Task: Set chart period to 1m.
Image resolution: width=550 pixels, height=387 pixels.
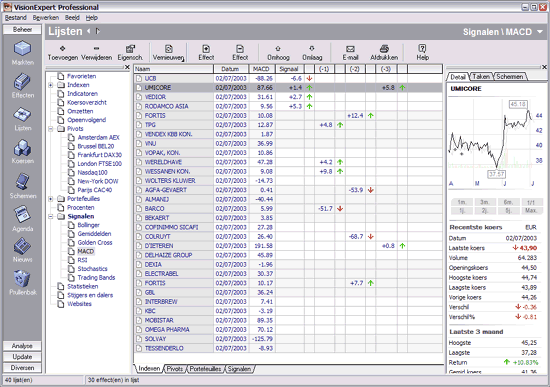Action: (462, 202)
